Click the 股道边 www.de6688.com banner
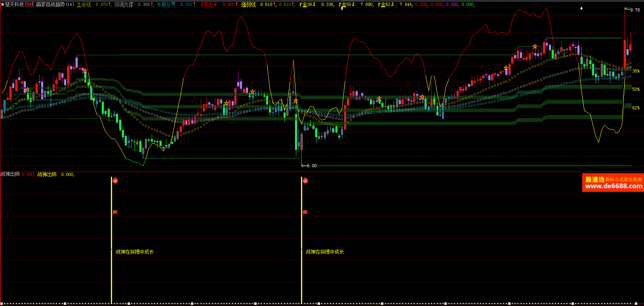The image size is (644, 306). click(x=613, y=183)
